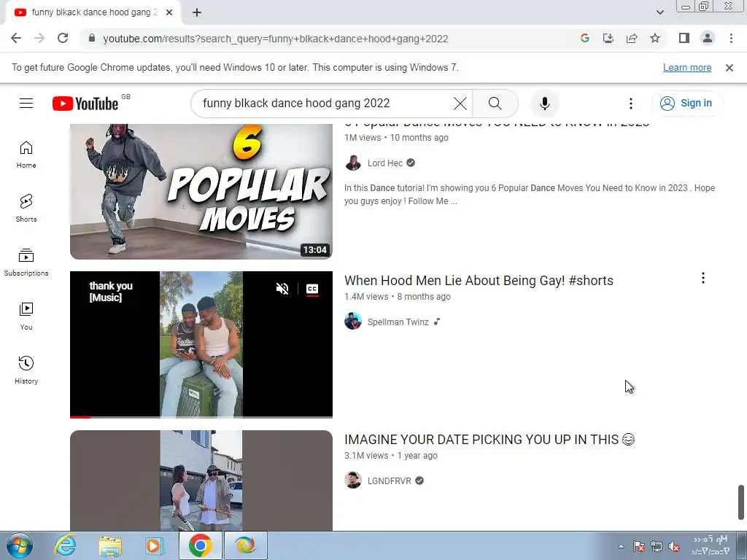This screenshot has width=747, height=560.
Task: Open History in the sidebar
Action: click(x=26, y=370)
